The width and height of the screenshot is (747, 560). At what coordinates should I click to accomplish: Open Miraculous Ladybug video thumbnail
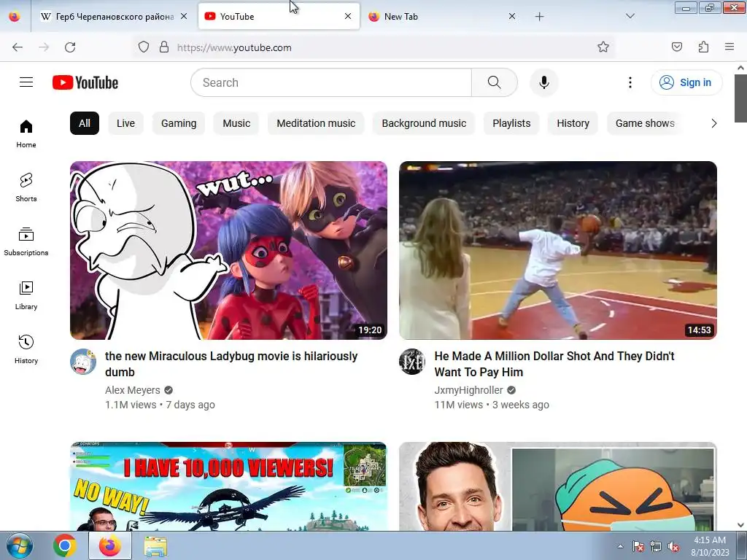228,251
